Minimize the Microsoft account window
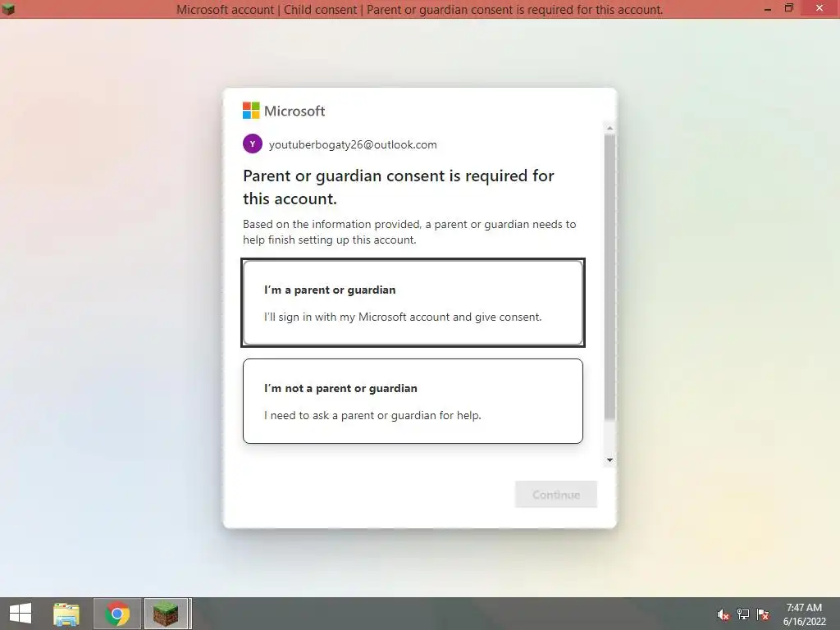 768,9
